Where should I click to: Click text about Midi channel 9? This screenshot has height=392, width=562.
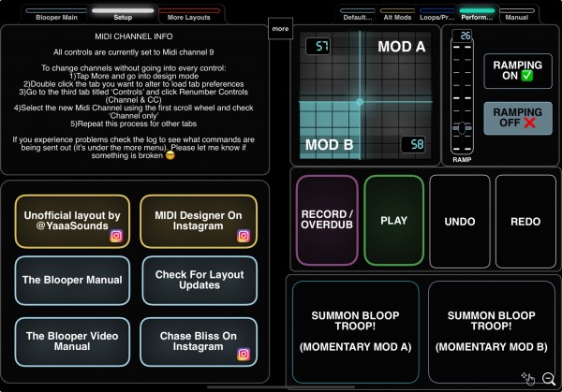134,52
